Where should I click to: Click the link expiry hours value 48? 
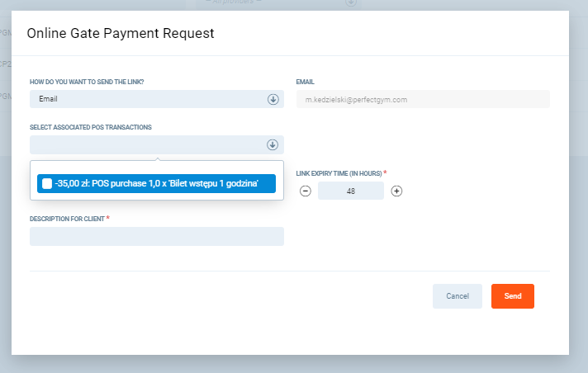pyautogui.click(x=351, y=191)
